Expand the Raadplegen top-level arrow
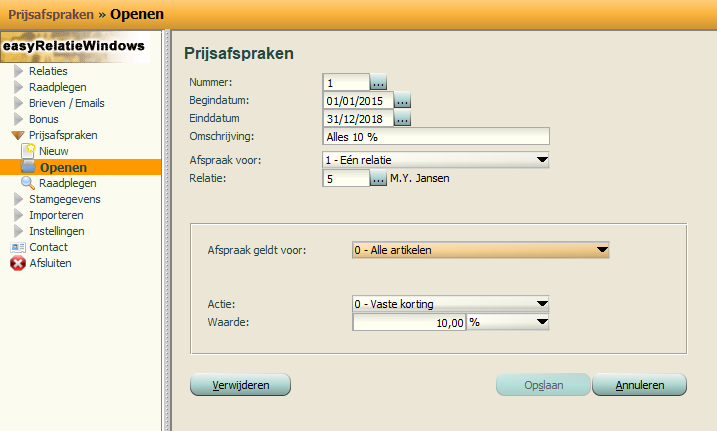The height and width of the screenshot is (431, 717). point(18,87)
